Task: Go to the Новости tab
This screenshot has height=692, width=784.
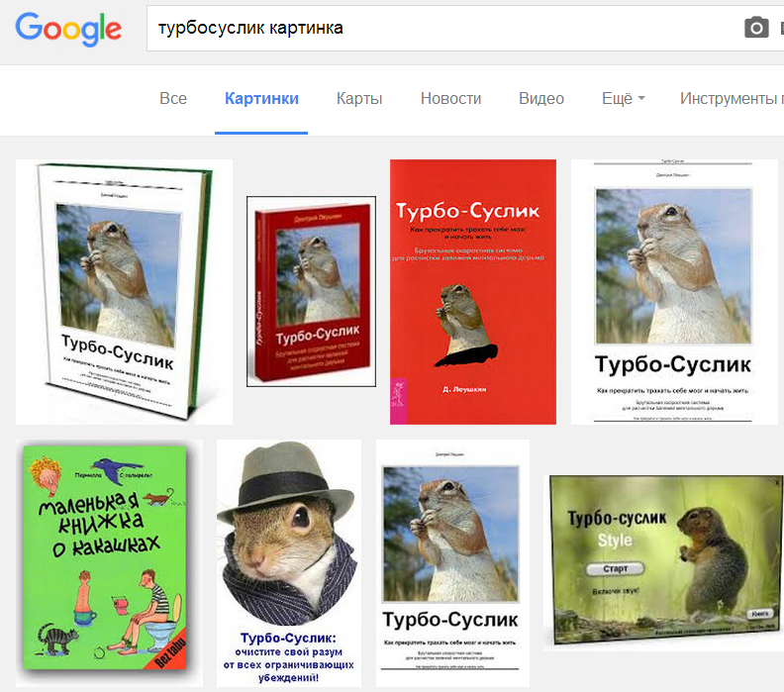Action: [x=450, y=98]
